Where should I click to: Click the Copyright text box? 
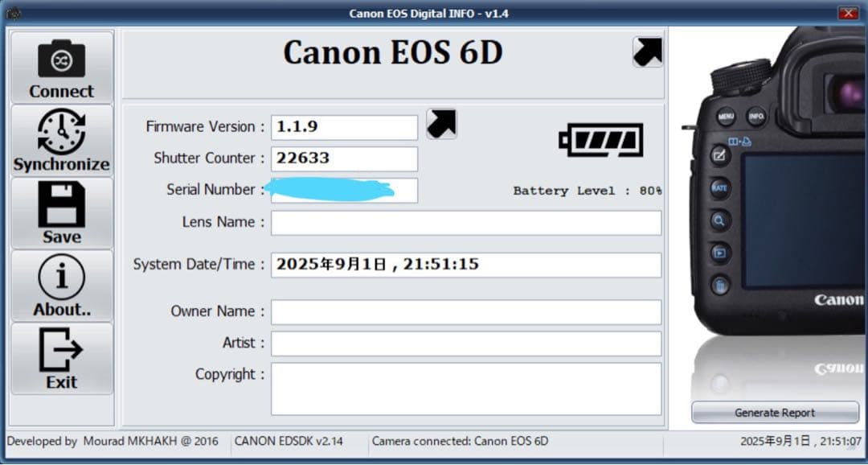pos(466,389)
